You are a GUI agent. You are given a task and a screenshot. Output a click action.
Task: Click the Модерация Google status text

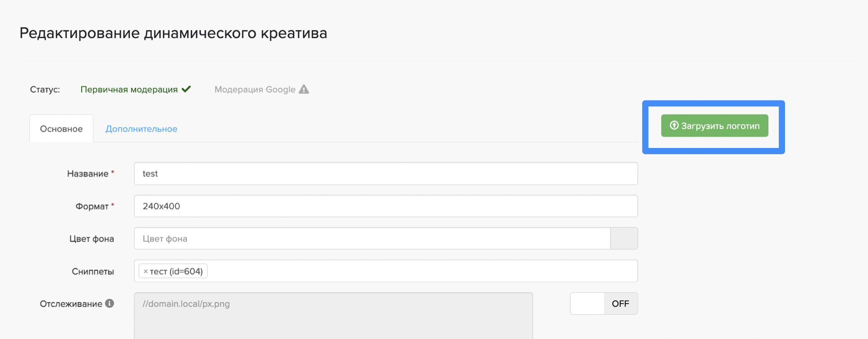click(254, 89)
